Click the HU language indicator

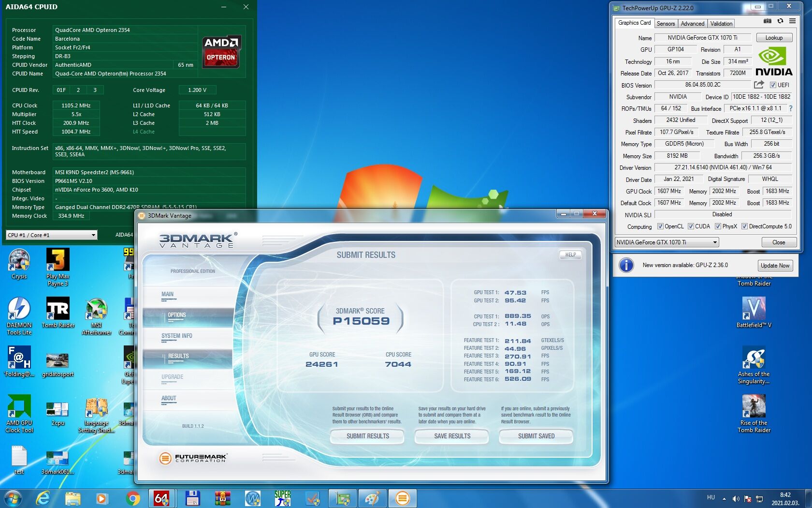point(710,497)
